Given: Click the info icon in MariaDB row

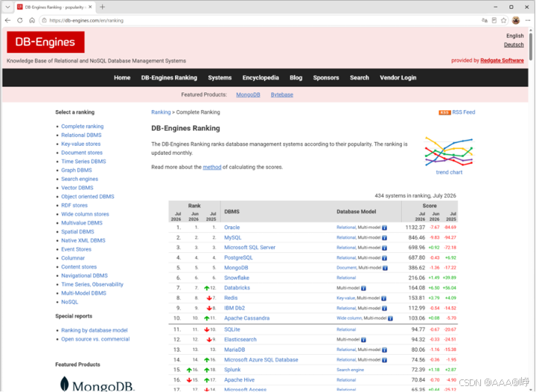Looking at the screenshot, I should (385, 350).
